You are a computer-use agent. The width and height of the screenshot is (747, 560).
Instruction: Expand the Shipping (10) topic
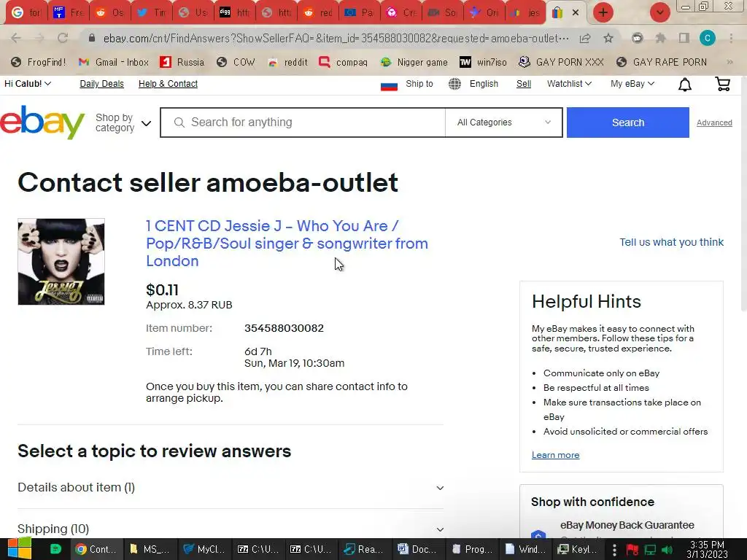pyautogui.click(x=231, y=529)
